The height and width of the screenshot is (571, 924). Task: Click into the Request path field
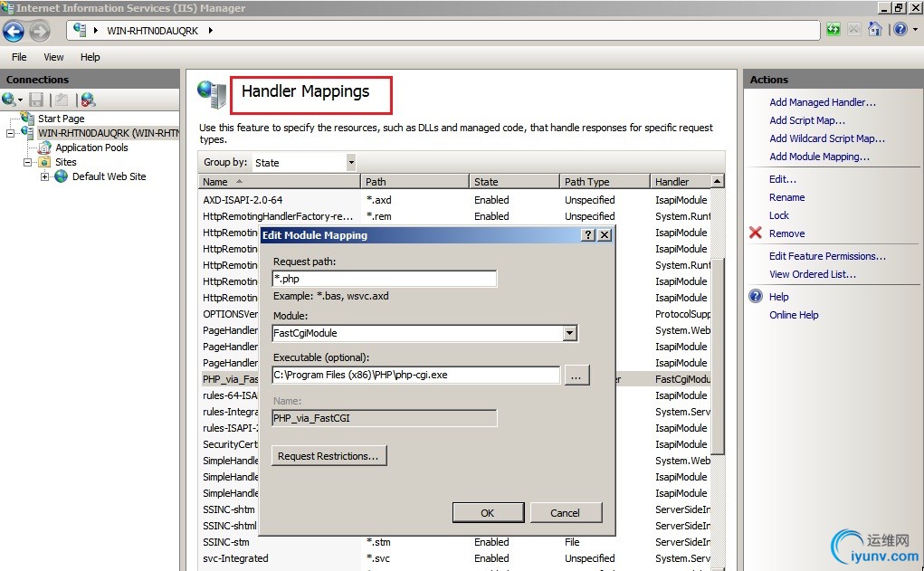385,279
